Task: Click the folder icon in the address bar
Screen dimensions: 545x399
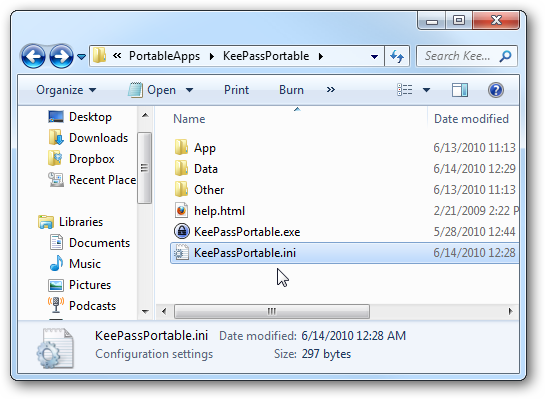Action: (99, 56)
